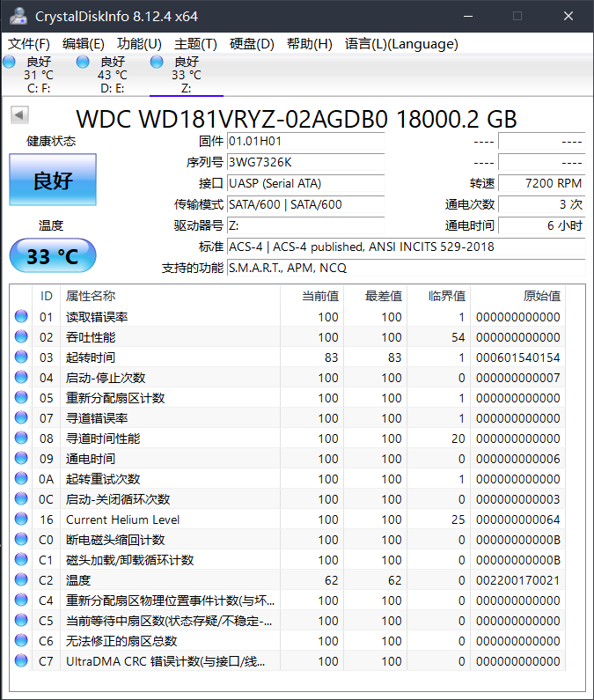Click status orb for attribute 01 读取错误率
This screenshot has height=700, width=594.
coord(21,316)
